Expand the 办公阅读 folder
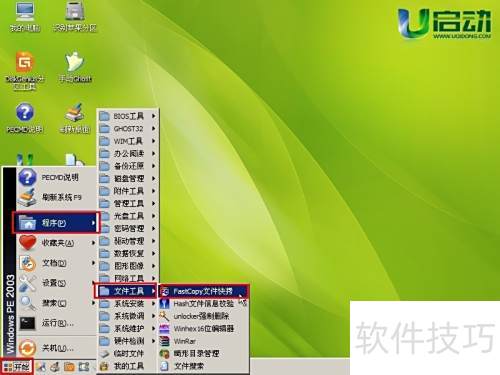Screen dimensions: 500x375 pos(127,153)
